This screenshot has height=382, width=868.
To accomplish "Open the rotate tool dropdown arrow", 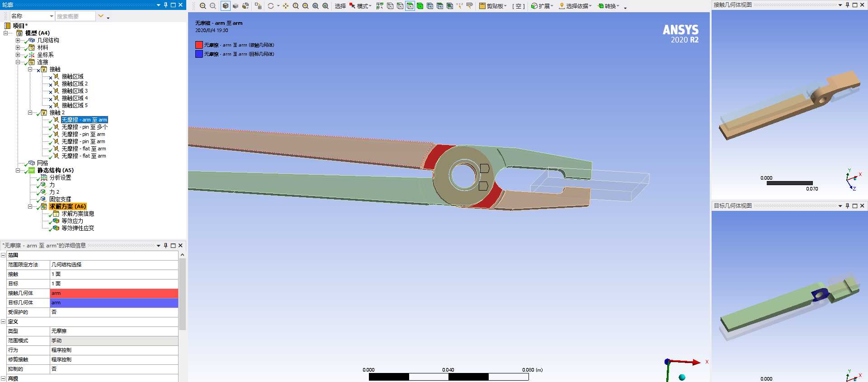I will pos(278,6).
